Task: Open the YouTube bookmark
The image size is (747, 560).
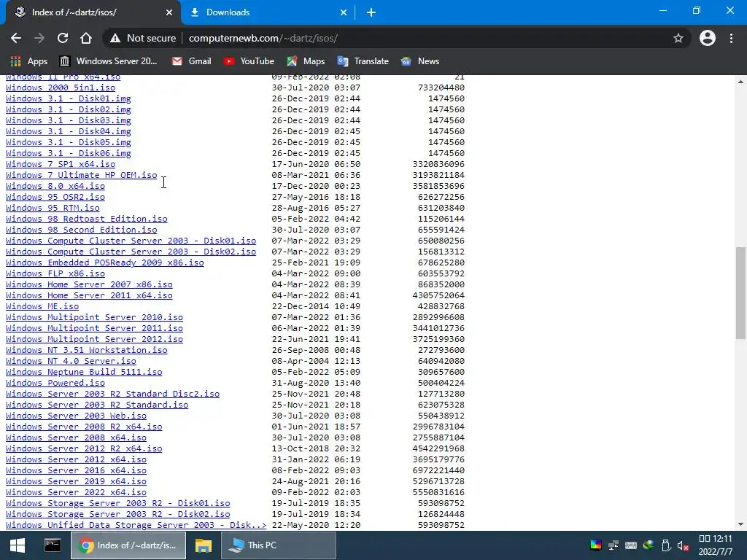Action: (249, 61)
